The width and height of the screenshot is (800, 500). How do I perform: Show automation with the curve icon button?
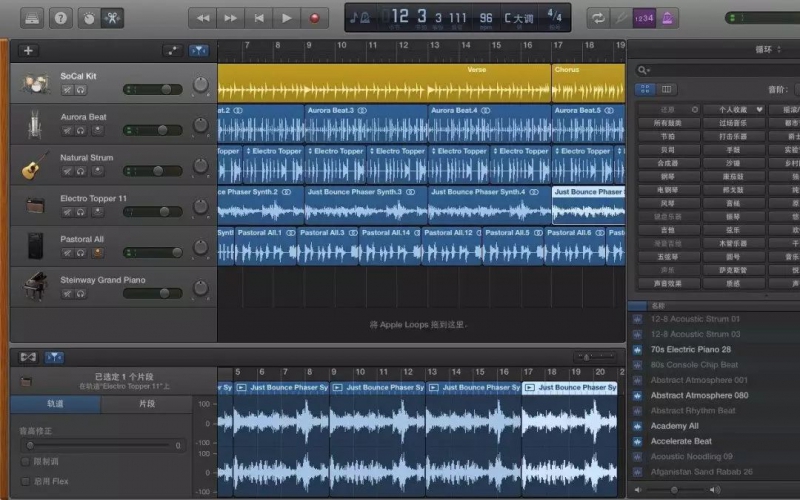pyautogui.click(x=172, y=51)
